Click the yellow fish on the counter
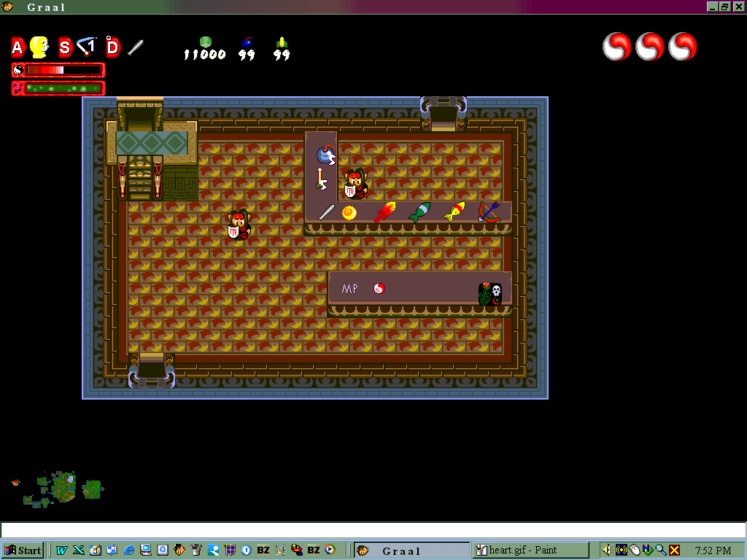 coord(454,212)
